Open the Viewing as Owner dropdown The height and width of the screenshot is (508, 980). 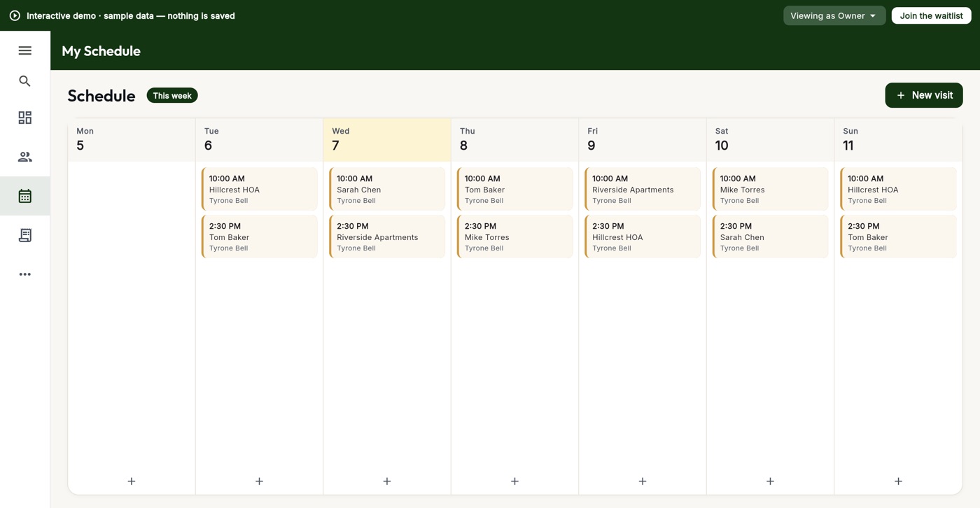pos(834,15)
